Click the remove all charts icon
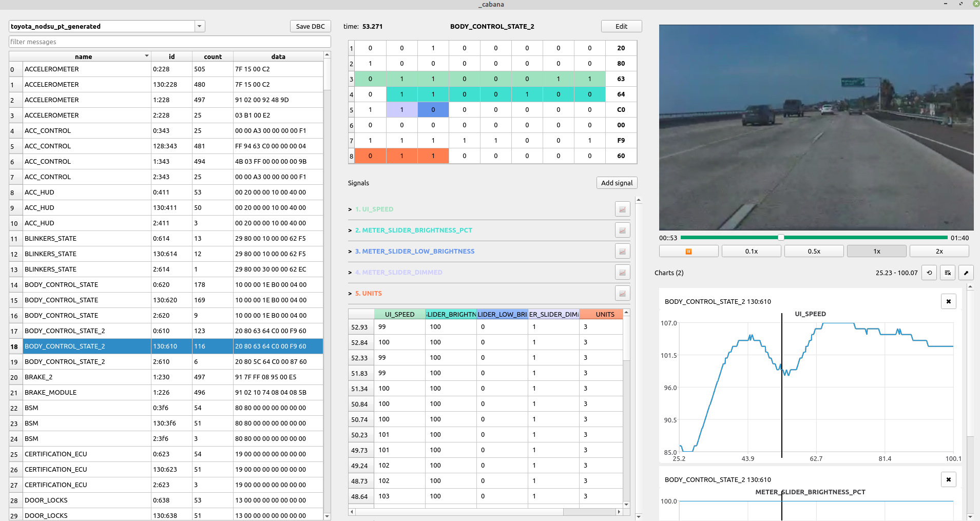The height and width of the screenshot is (521, 980). click(x=947, y=273)
